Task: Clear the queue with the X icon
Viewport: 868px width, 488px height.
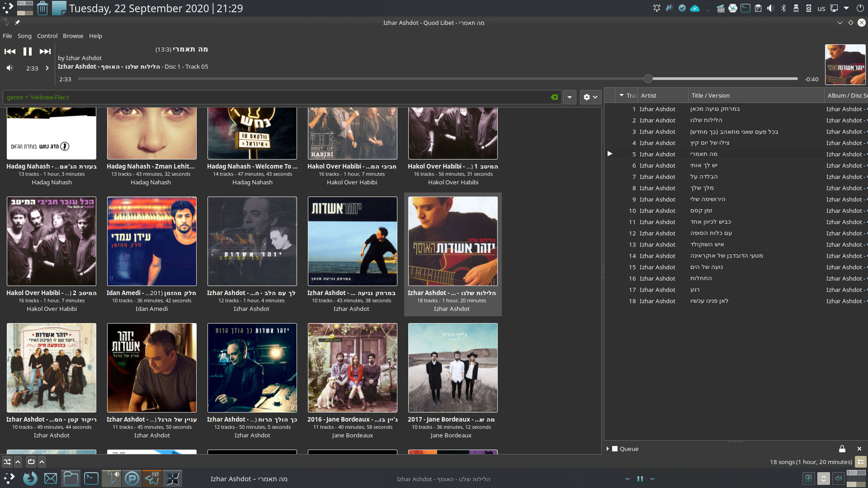Action: [x=859, y=449]
